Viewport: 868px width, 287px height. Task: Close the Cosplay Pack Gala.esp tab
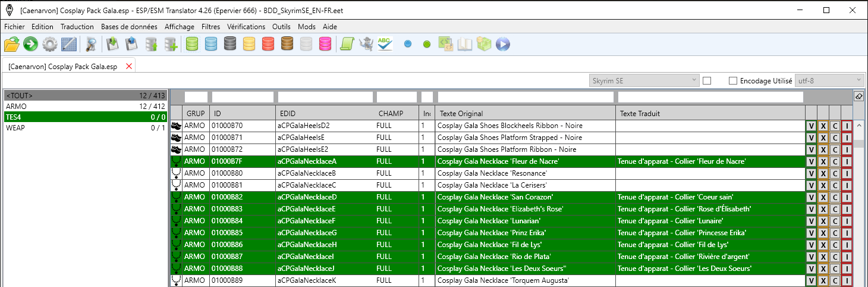pyautogui.click(x=129, y=66)
